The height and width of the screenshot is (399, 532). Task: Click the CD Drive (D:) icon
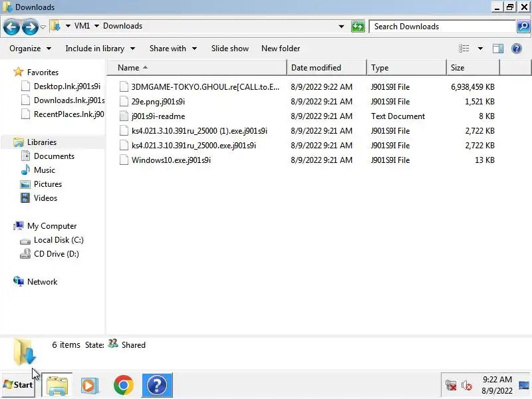pyautogui.click(x=25, y=254)
